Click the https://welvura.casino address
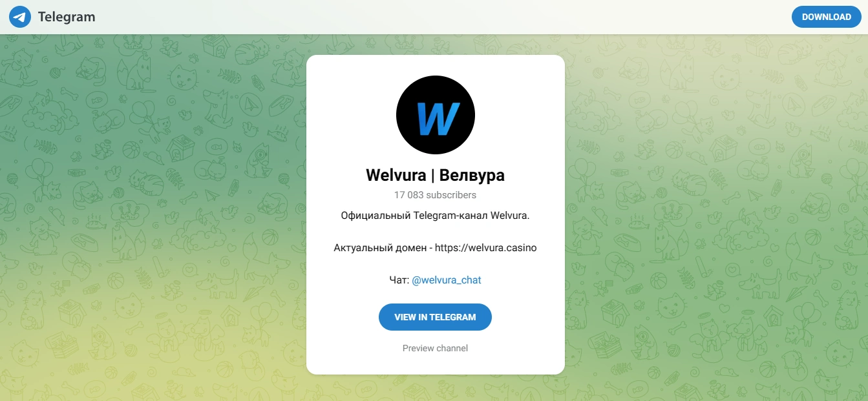Viewport: 868px width, 401px height. pyautogui.click(x=486, y=247)
